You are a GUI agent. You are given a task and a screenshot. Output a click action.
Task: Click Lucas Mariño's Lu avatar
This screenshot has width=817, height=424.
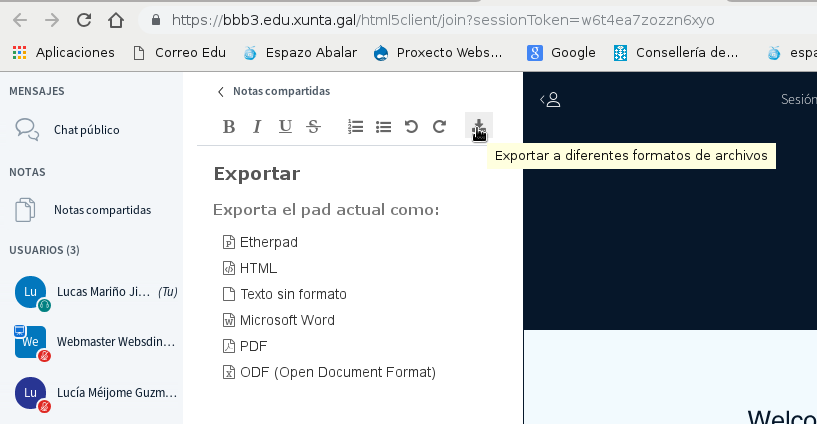[30, 292]
